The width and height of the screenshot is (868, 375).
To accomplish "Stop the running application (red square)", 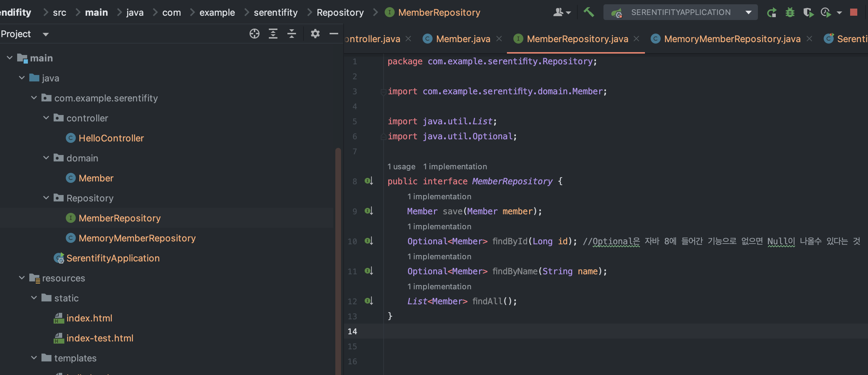I will click(854, 12).
